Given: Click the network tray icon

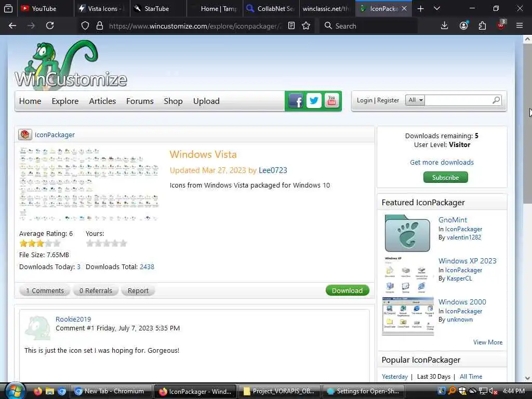Looking at the screenshot, I should 483,391.
